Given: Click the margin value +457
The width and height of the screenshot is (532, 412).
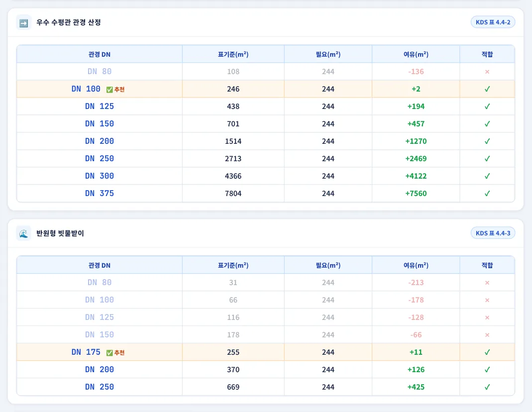Looking at the screenshot, I should 416,124.
